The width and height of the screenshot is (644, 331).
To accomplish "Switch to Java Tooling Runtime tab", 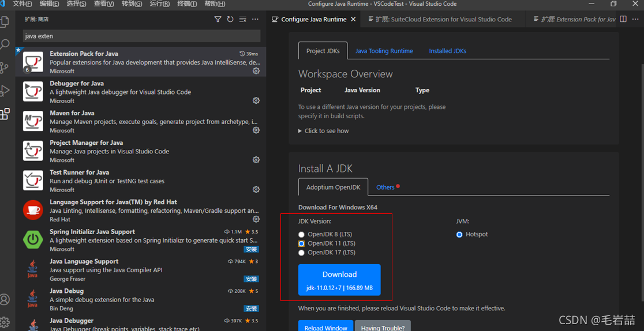I will click(x=384, y=51).
